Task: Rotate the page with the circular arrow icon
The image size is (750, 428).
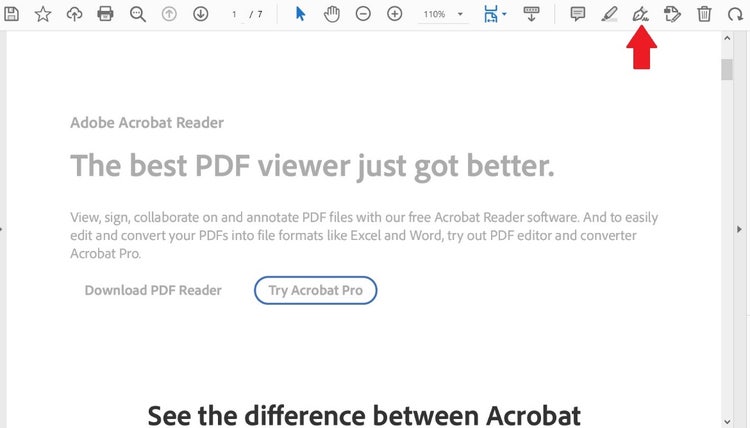Action: [735, 14]
